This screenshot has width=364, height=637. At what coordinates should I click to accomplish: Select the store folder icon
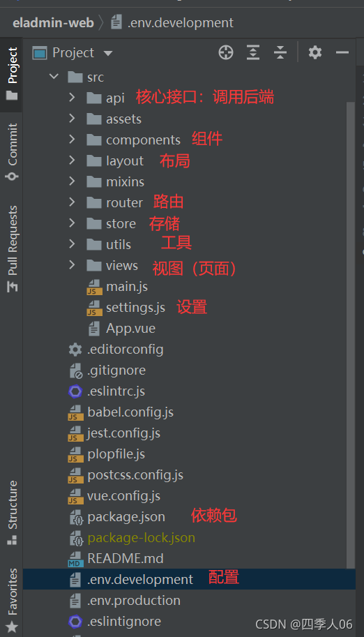click(x=94, y=223)
